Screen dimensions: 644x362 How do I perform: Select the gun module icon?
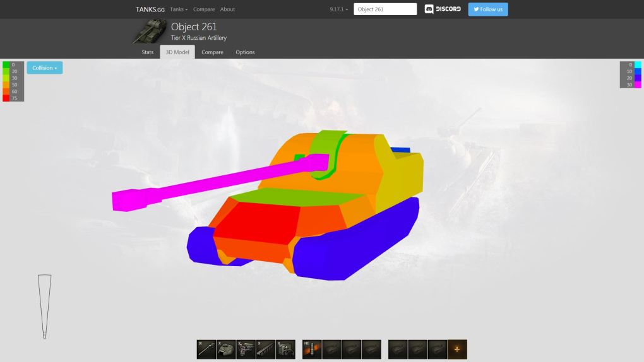[206, 349]
